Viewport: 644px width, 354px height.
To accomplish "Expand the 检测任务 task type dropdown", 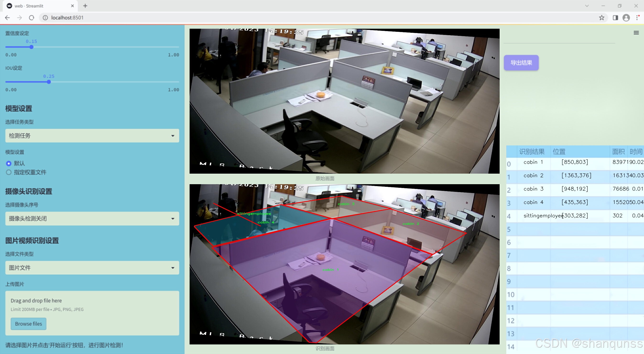I will pyautogui.click(x=92, y=136).
